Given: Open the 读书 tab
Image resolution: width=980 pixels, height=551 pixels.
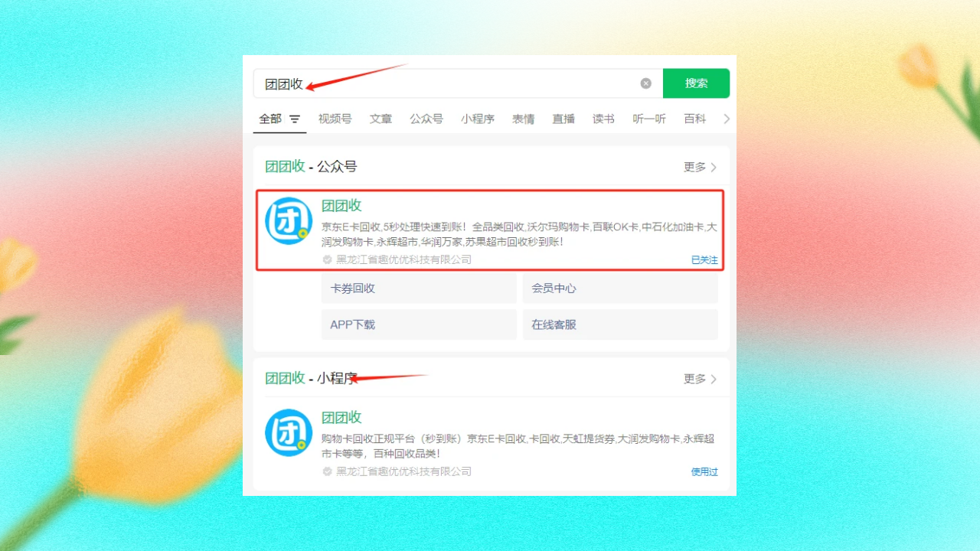Looking at the screenshot, I should pos(603,119).
